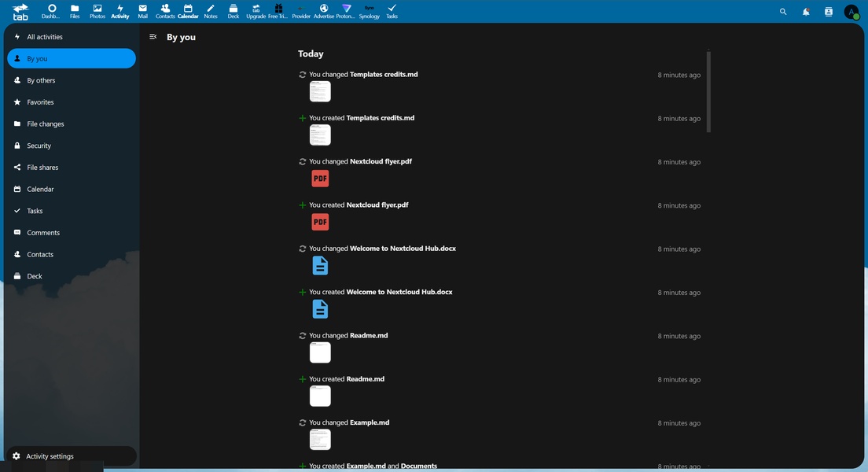The width and height of the screenshot is (868, 472).
Task: Open the Files app in top bar
Action: click(x=75, y=11)
